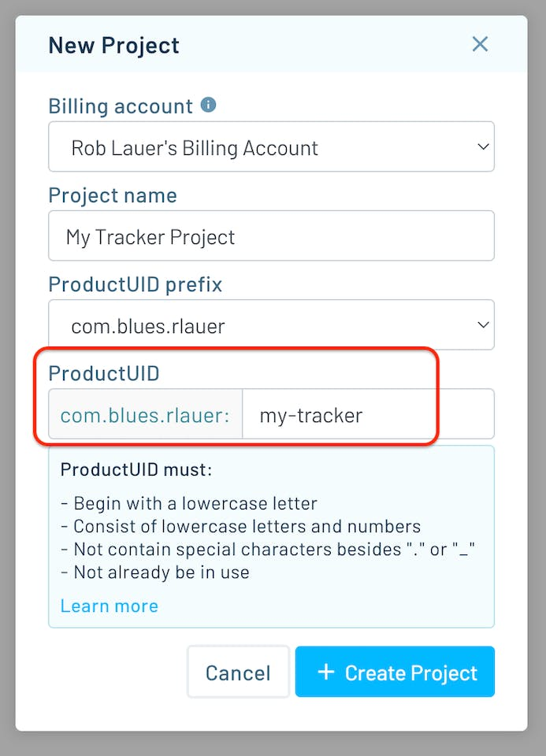Viewport: 546px width, 756px height.
Task: Open the Billing account dropdown
Action: 271,147
